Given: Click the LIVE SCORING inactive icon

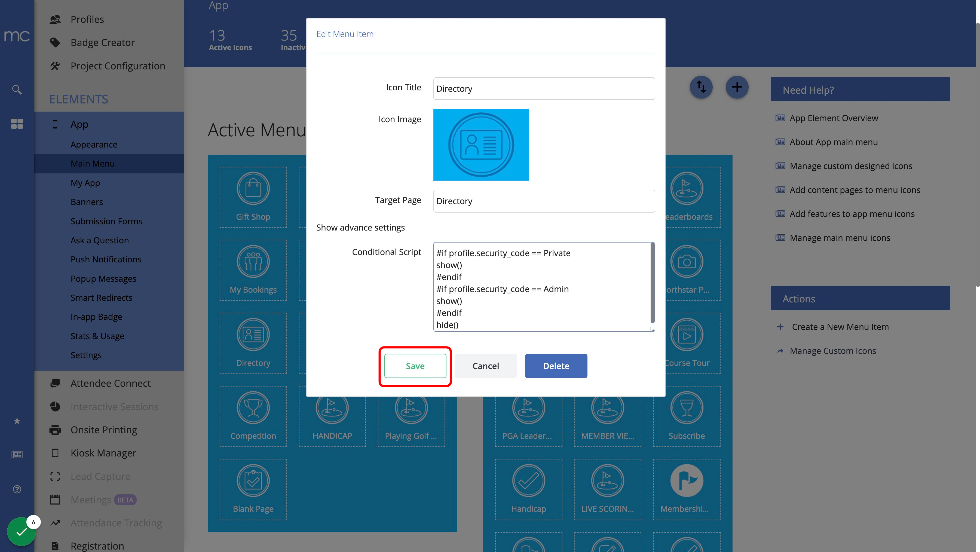Looking at the screenshot, I should click(x=608, y=489).
